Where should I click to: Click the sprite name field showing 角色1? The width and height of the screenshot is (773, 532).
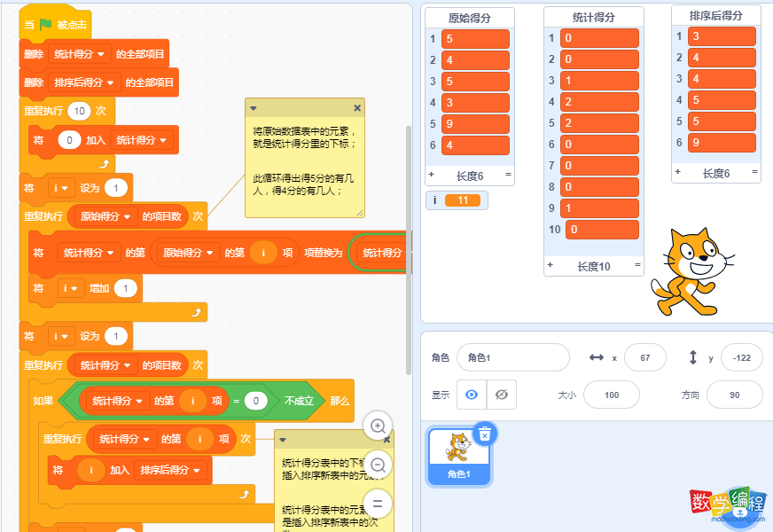[x=512, y=357]
